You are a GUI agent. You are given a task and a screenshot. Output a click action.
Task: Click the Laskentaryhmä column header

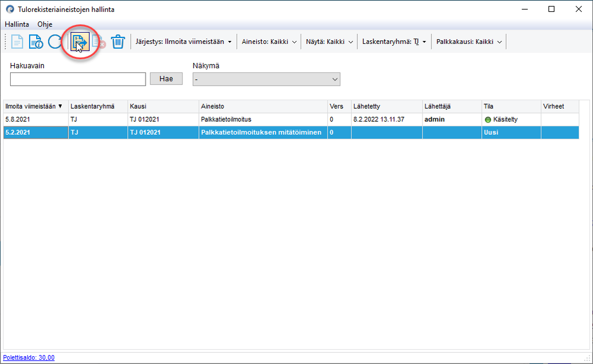pyautogui.click(x=98, y=107)
